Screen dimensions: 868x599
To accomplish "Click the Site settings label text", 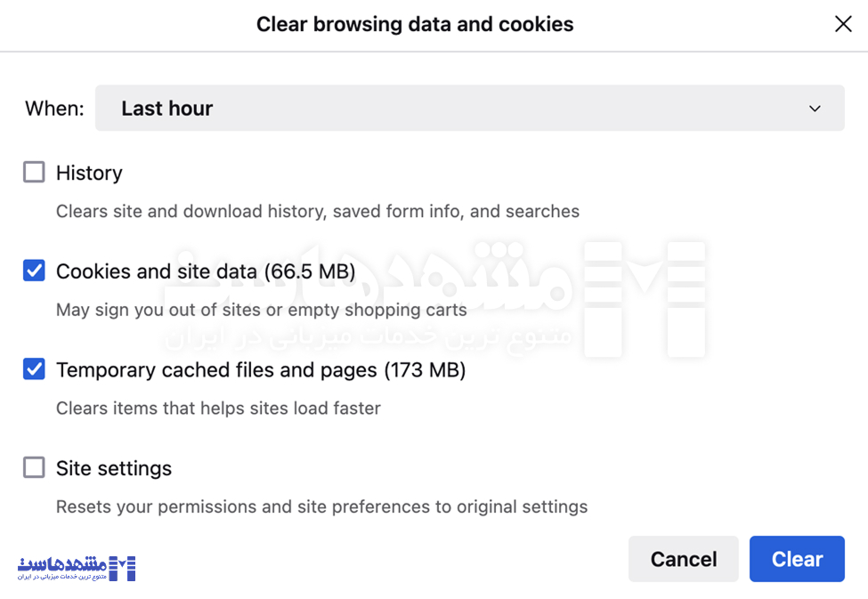I will click(x=114, y=468).
